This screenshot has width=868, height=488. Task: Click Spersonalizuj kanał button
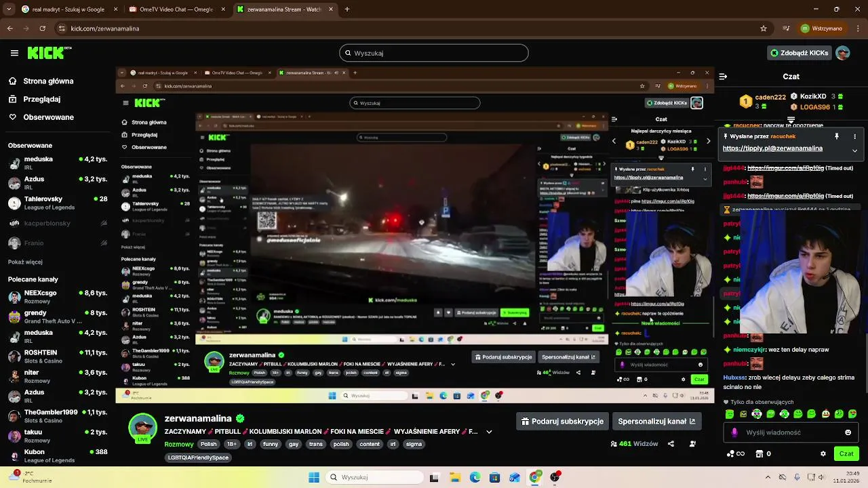coord(656,422)
